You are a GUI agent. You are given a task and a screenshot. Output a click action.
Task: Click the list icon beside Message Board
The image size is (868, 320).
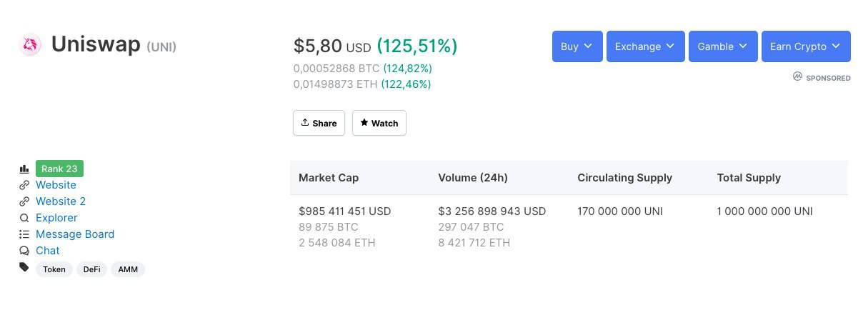click(x=24, y=234)
